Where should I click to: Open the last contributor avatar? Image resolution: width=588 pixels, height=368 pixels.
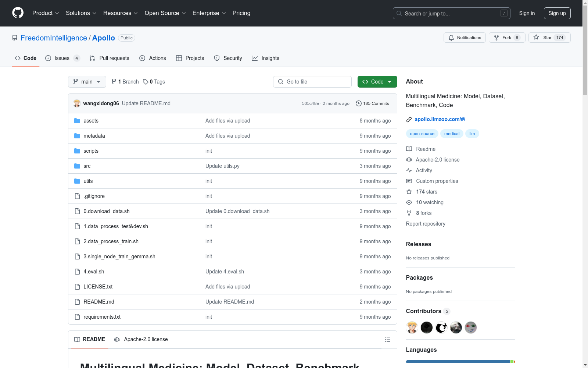(x=471, y=328)
